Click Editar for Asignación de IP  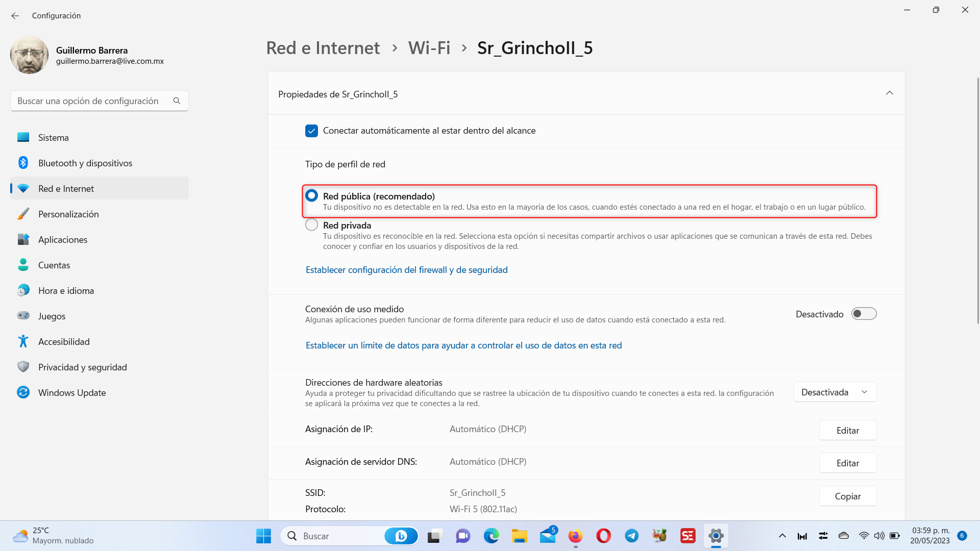point(847,431)
